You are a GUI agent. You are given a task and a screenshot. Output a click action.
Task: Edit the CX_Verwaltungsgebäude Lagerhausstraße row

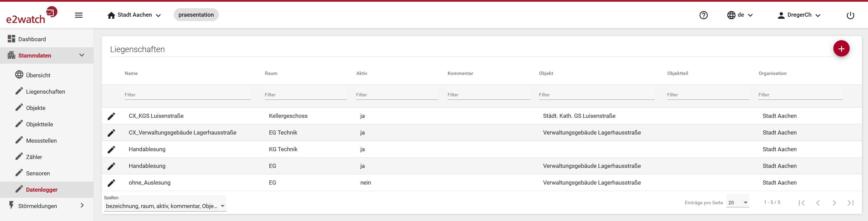tap(111, 133)
